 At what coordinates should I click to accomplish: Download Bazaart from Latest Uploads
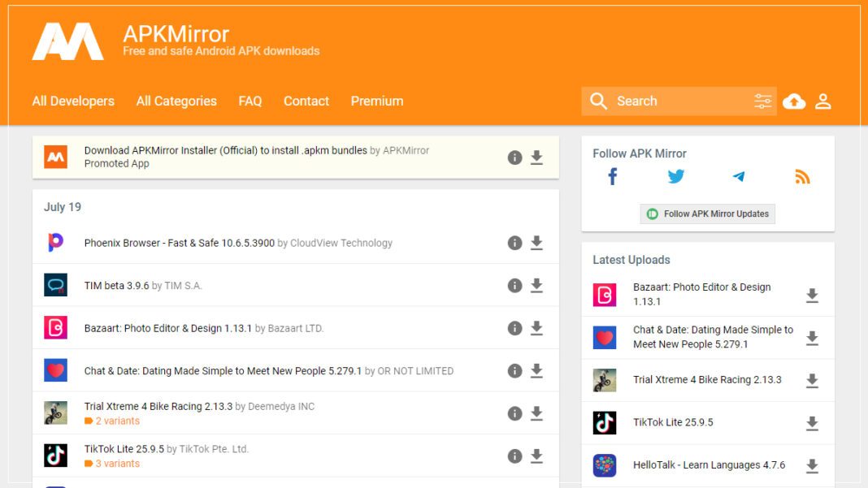coord(812,296)
